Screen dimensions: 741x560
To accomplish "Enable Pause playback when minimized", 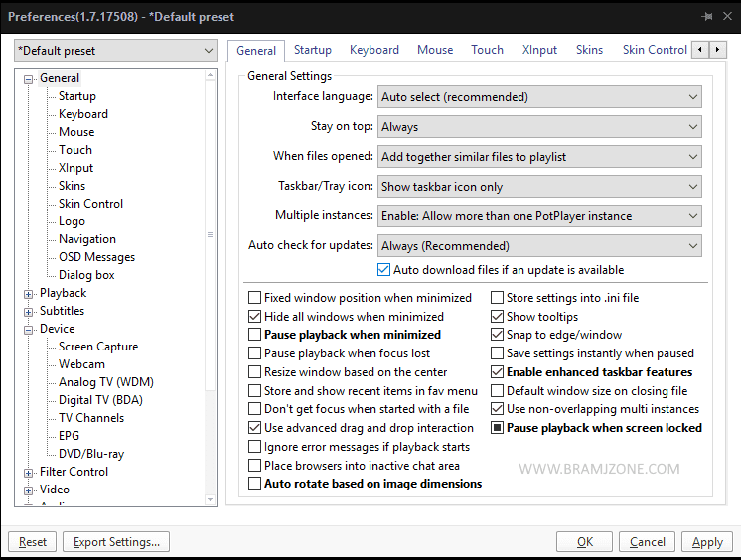I will point(254,335).
